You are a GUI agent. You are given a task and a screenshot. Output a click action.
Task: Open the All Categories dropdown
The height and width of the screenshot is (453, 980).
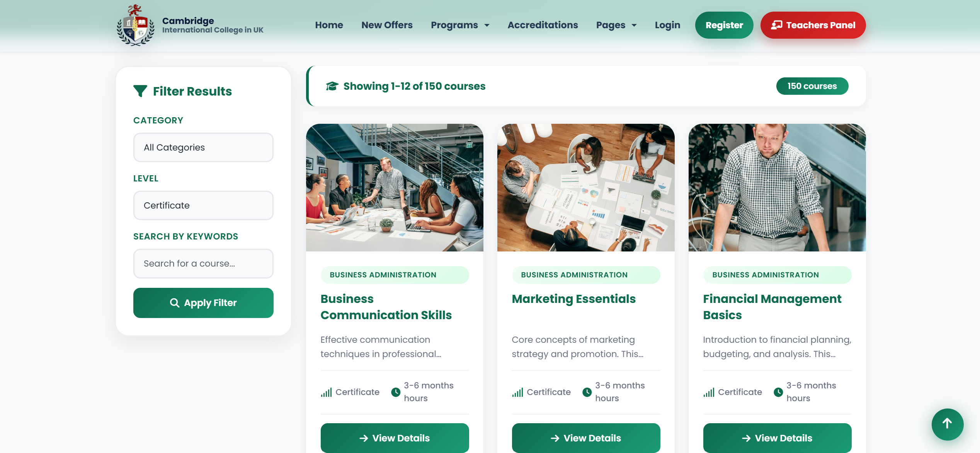coord(203,147)
